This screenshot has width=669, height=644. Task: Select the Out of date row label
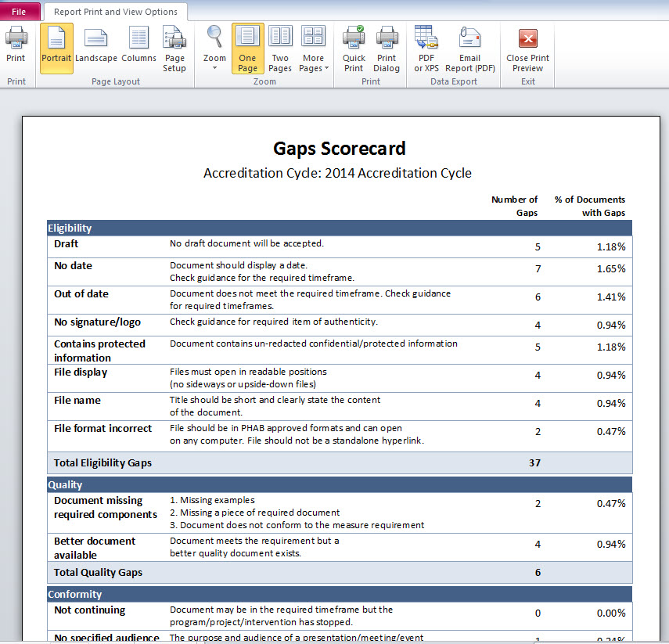coord(81,293)
